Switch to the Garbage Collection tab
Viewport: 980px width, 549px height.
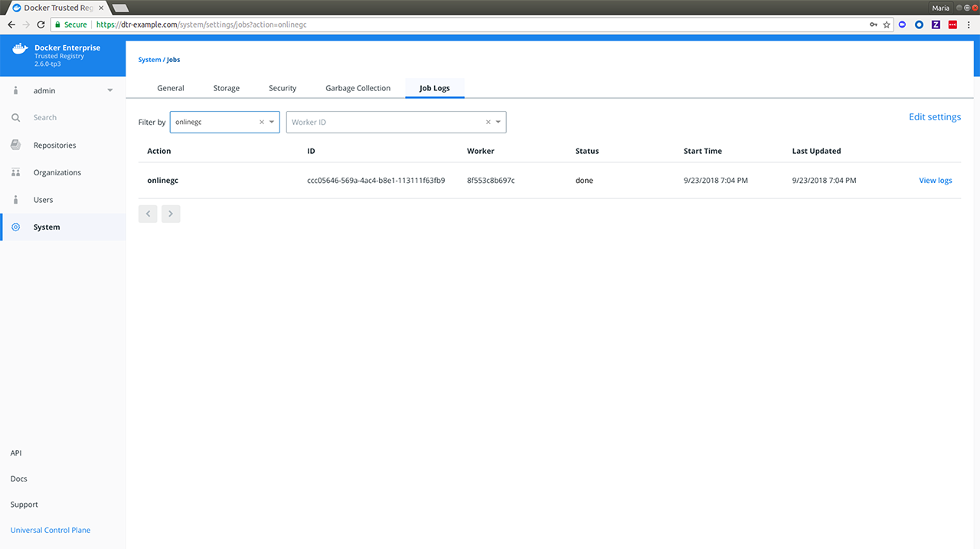pos(358,88)
